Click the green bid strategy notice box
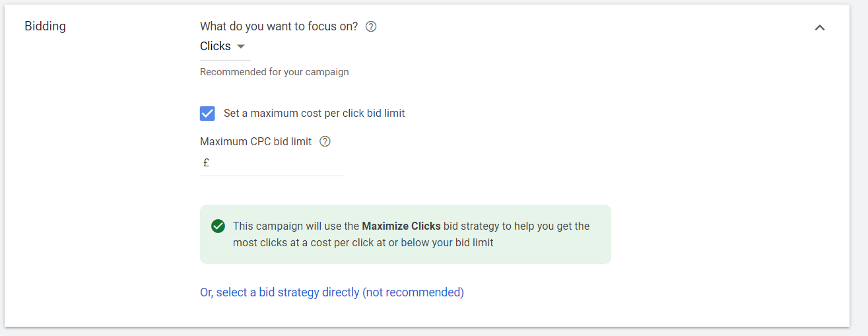 coord(528,251)
